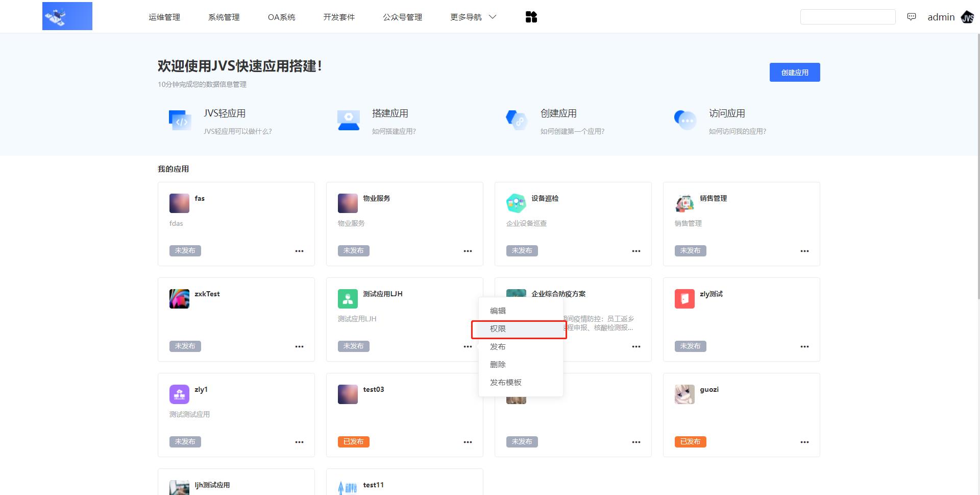Open the more menu on zly1 card
980x495 pixels.
point(300,442)
